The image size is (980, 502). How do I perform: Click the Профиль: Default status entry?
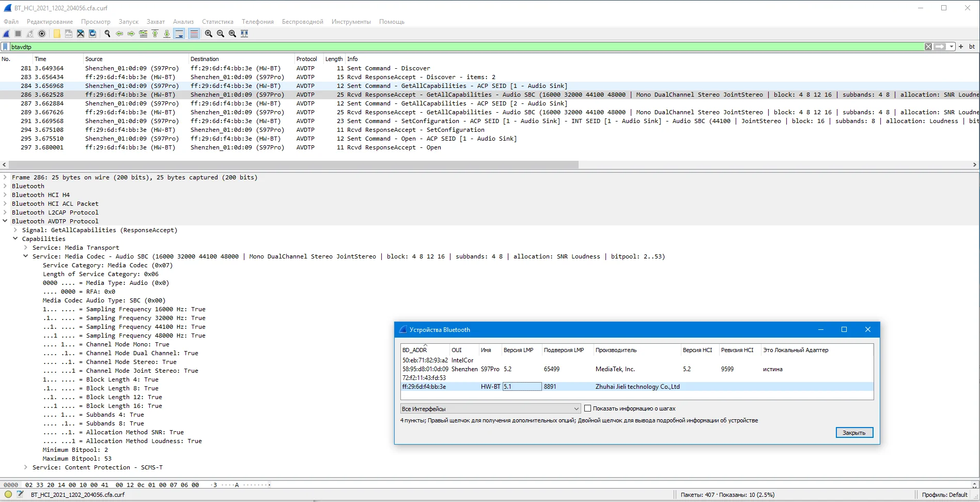(x=944, y=495)
